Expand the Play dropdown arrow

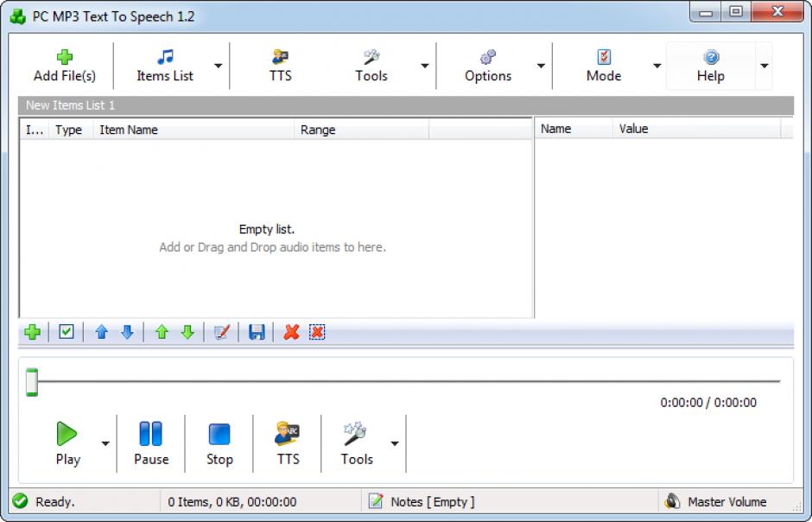(105, 443)
